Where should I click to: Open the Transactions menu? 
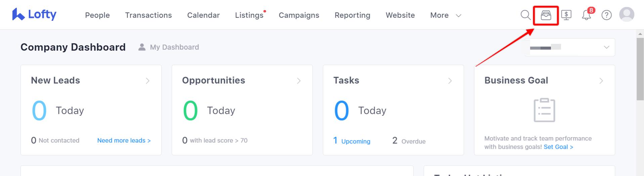(148, 15)
